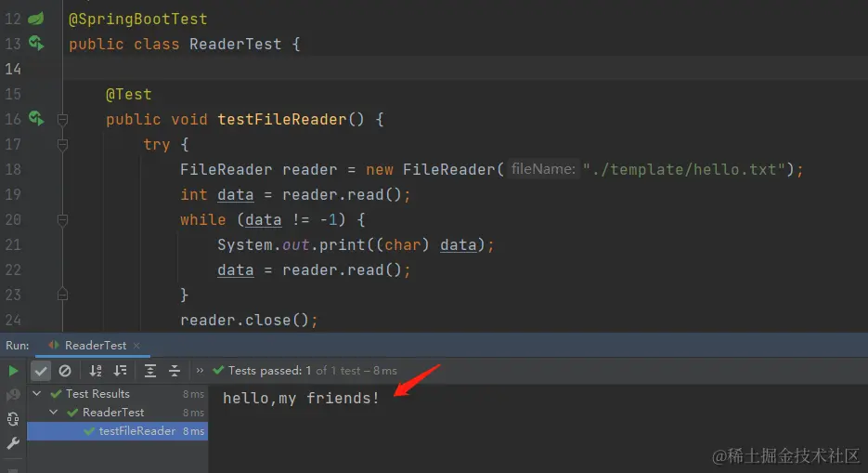Click green checkmark beside ReaderTest tree node
Image resolution: width=868 pixels, height=473 pixels.
click(x=72, y=413)
